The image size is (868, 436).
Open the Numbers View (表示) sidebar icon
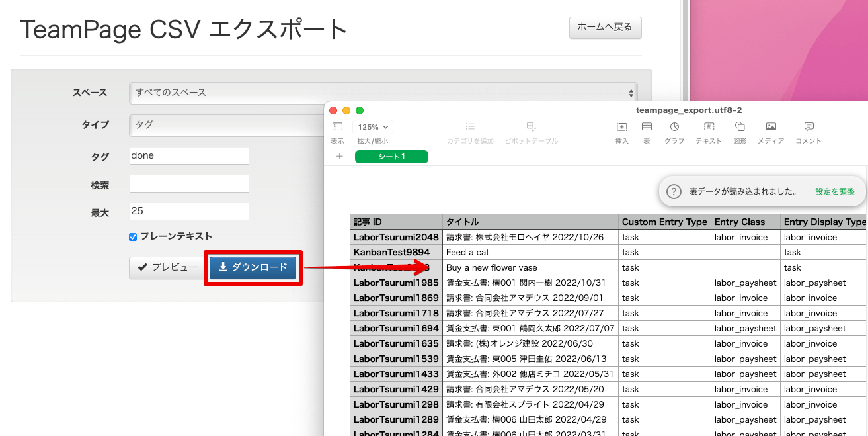[337, 126]
